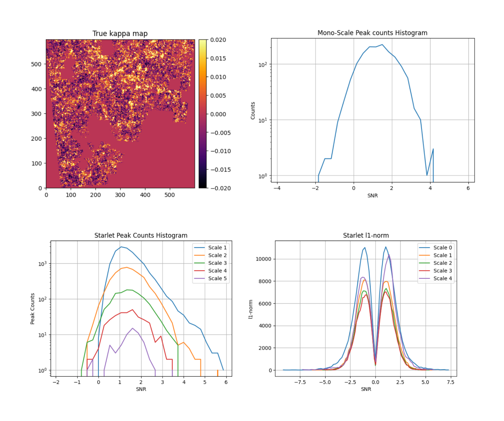Click the 'Starlet l1-norm' title
The width and height of the screenshot is (504, 421).
[366, 235]
